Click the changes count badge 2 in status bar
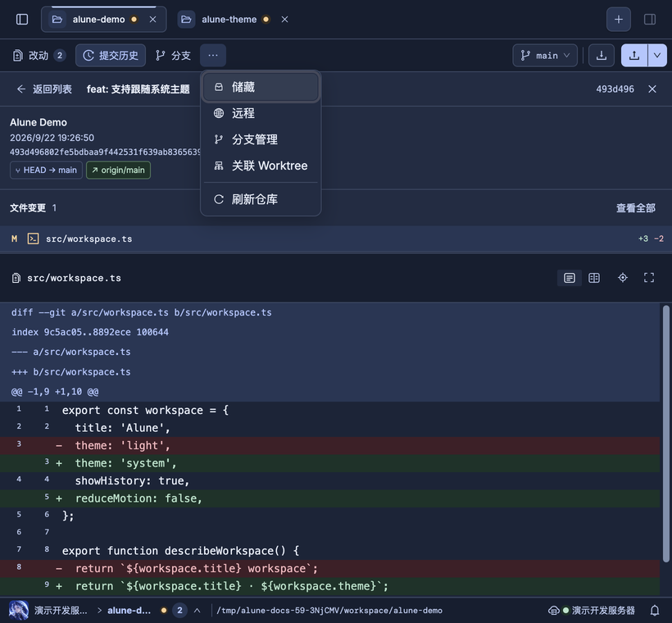The width and height of the screenshot is (672, 623). (x=179, y=610)
